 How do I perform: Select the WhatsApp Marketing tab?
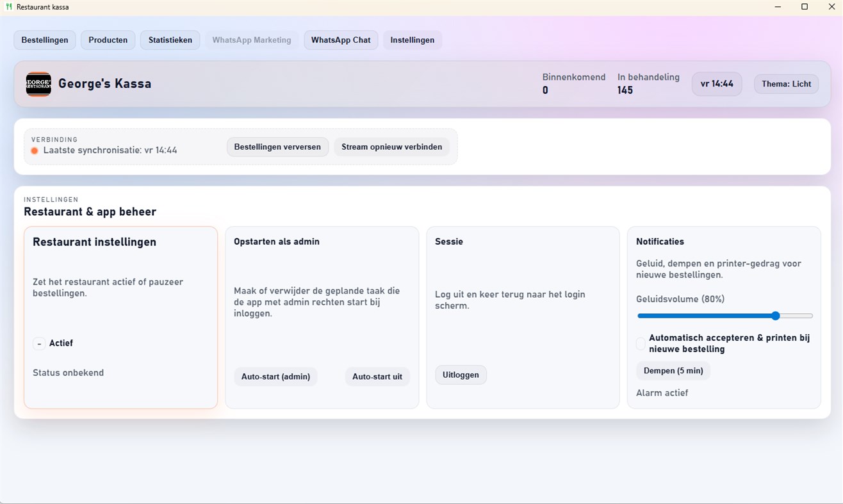point(252,40)
